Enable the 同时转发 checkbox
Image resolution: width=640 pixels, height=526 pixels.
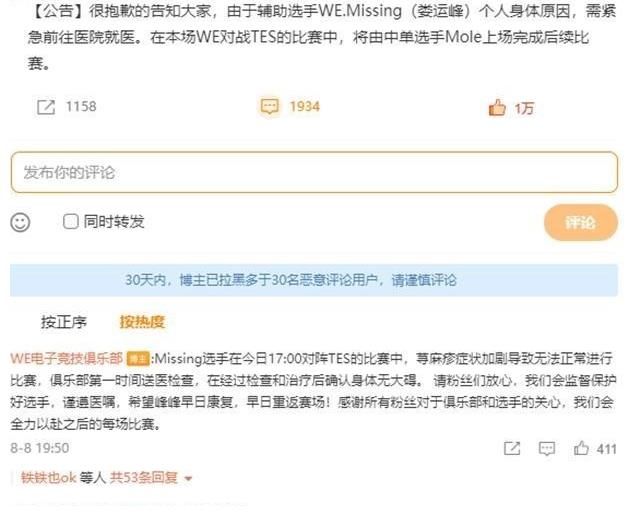(x=71, y=222)
